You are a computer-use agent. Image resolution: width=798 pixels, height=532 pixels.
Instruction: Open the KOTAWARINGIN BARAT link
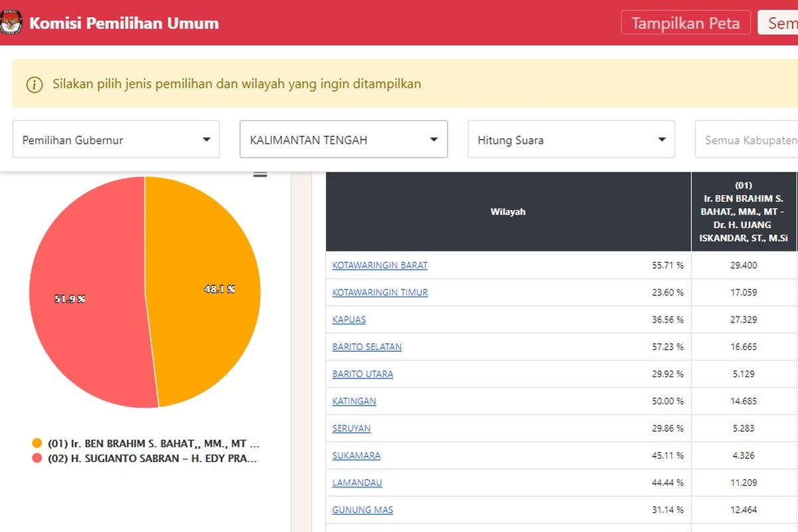tap(380, 265)
